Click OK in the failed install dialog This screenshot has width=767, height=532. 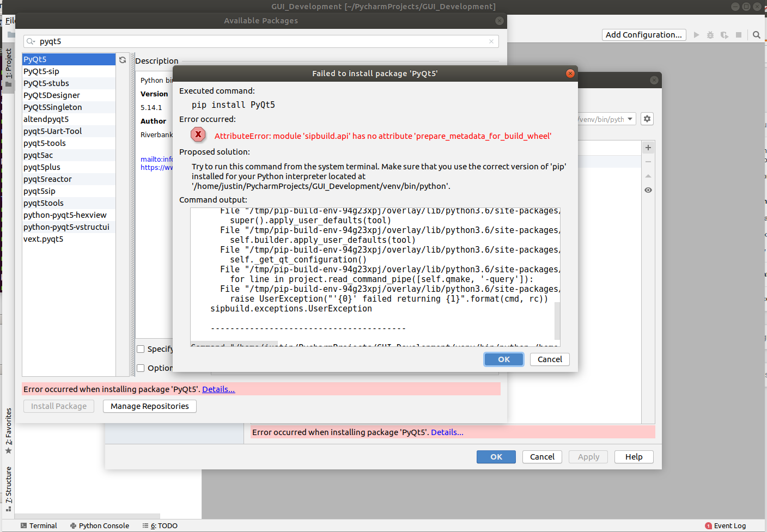(504, 359)
